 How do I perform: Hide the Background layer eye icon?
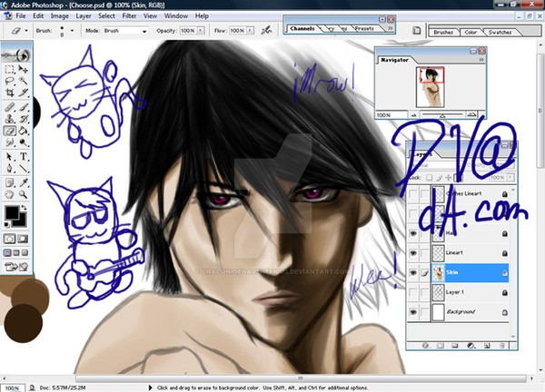[x=413, y=312]
